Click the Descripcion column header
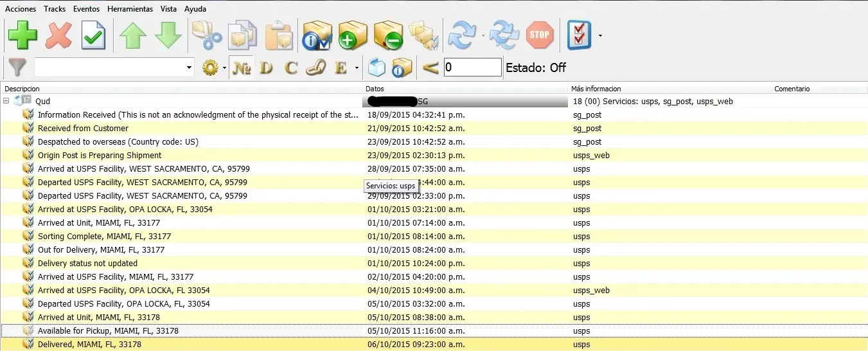868x351 pixels. (x=181, y=89)
